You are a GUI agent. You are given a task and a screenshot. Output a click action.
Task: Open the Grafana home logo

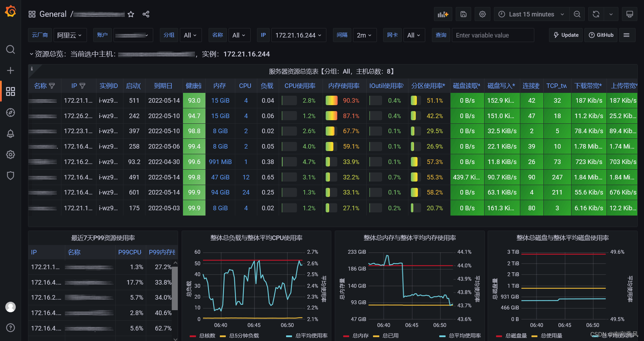11,11
